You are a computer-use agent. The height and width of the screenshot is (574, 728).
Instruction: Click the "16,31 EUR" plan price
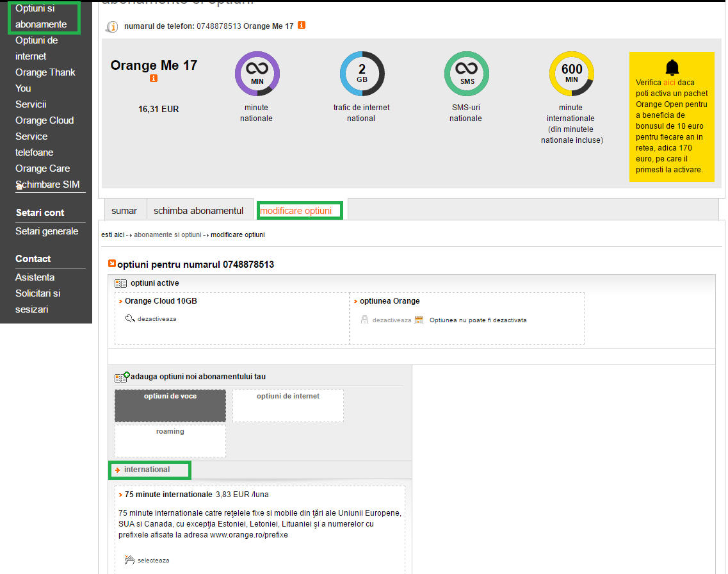point(158,109)
